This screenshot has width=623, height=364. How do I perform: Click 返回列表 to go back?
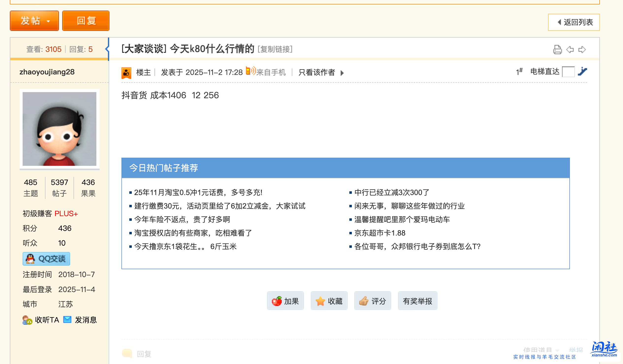(576, 22)
